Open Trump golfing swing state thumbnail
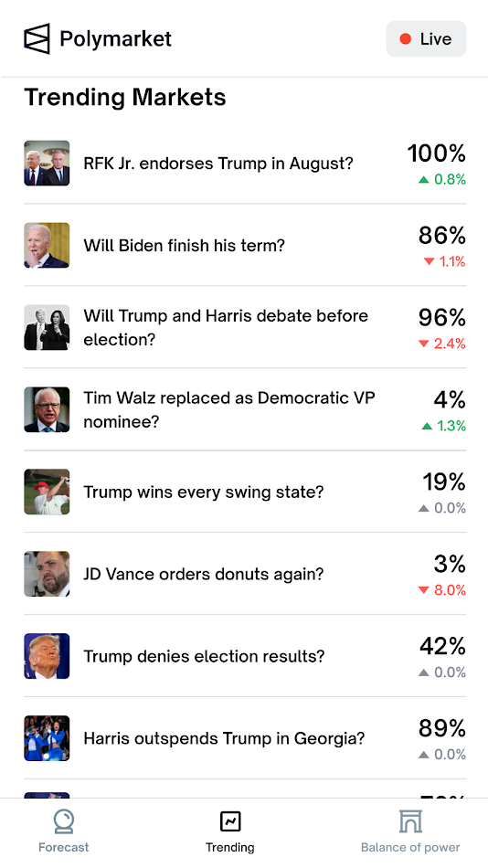This screenshot has height=868, width=488. 47,492
